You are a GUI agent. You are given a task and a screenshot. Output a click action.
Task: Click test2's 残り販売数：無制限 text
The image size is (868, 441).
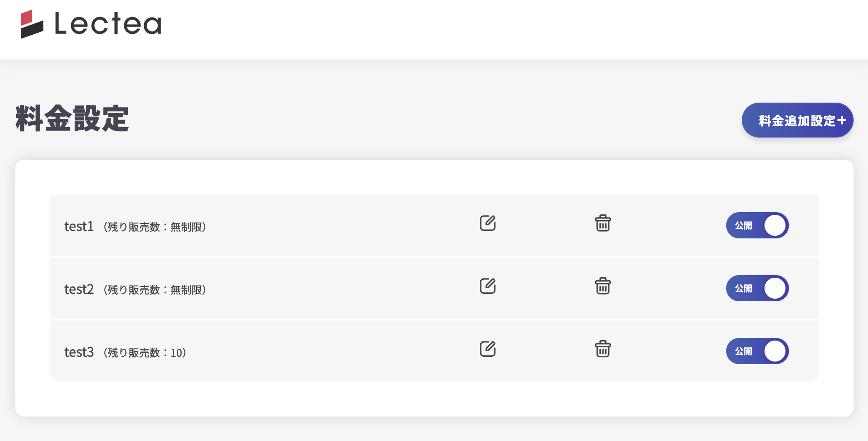(155, 290)
